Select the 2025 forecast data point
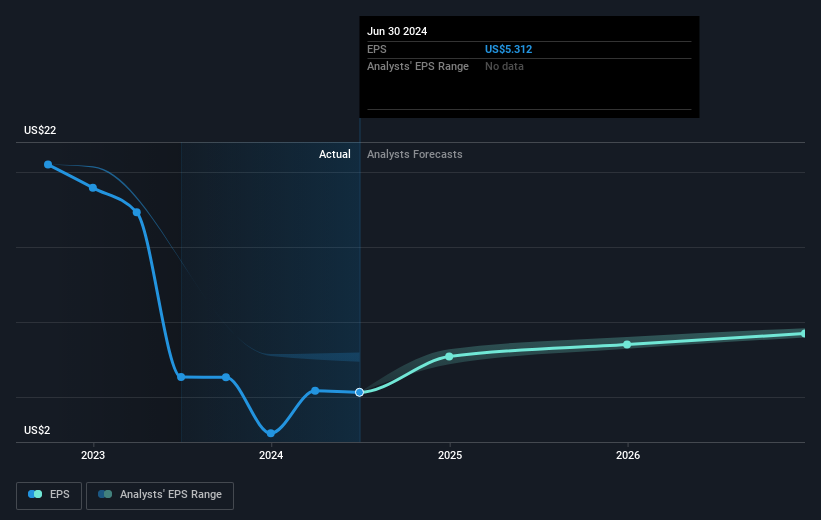This screenshot has width=821, height=520. (449, 356)
